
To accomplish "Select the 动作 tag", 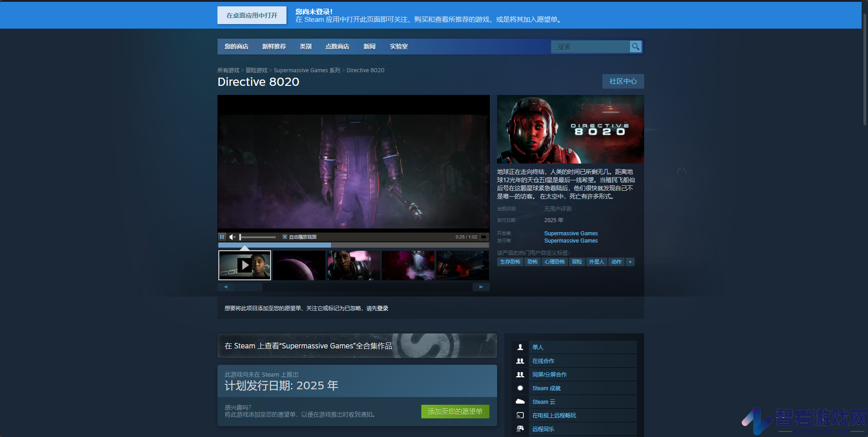I will coord(616,262).
